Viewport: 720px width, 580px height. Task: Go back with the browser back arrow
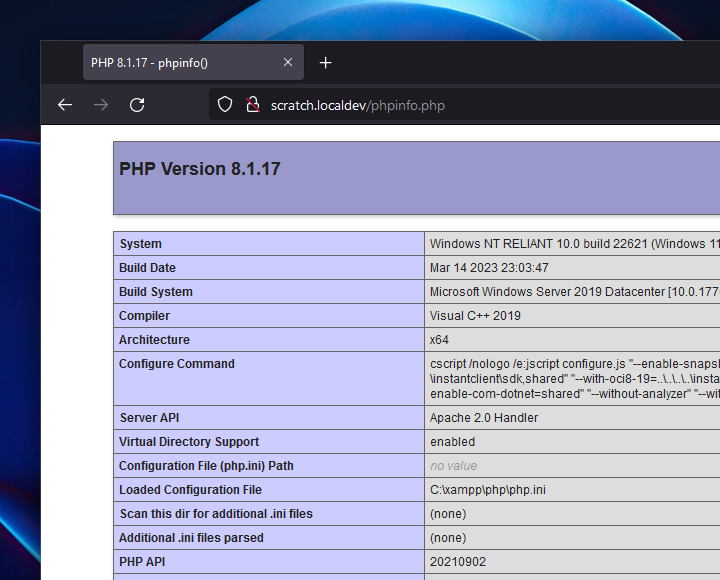[65, 105]
